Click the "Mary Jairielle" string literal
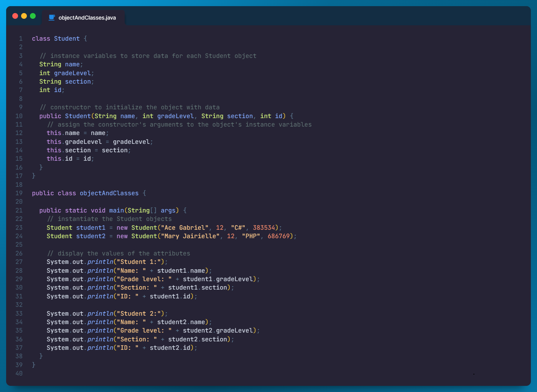The height and width of the screenshot is (392, 537). click(x=190, y=236)
